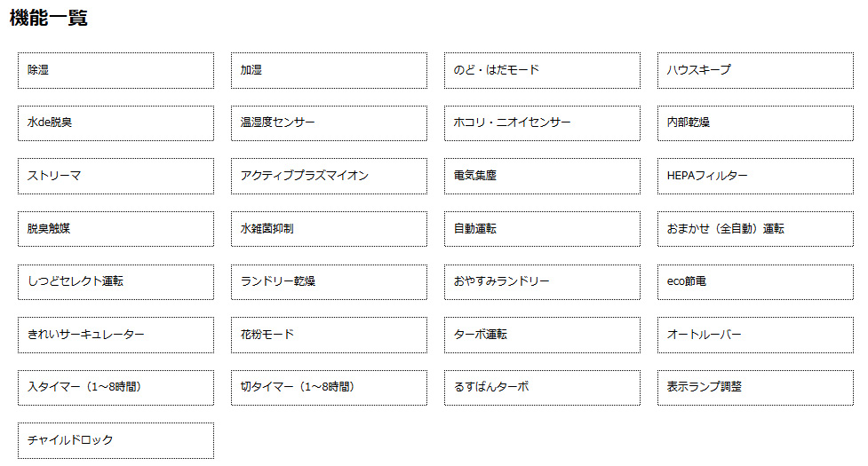Image resolution: width=868 pixels, height=466 pixels.
Task: Select the eco節電 feature box
Action: pos(755,282)
